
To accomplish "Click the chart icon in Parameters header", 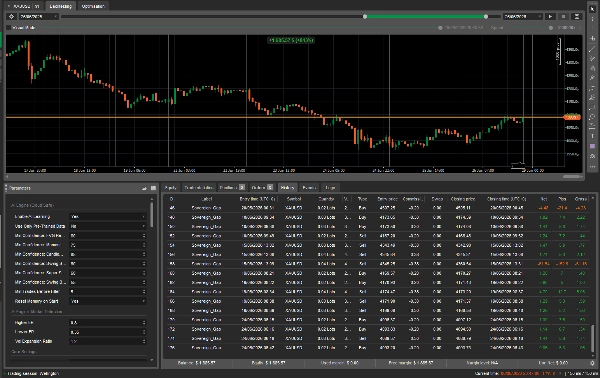I will tap(144, 188).
